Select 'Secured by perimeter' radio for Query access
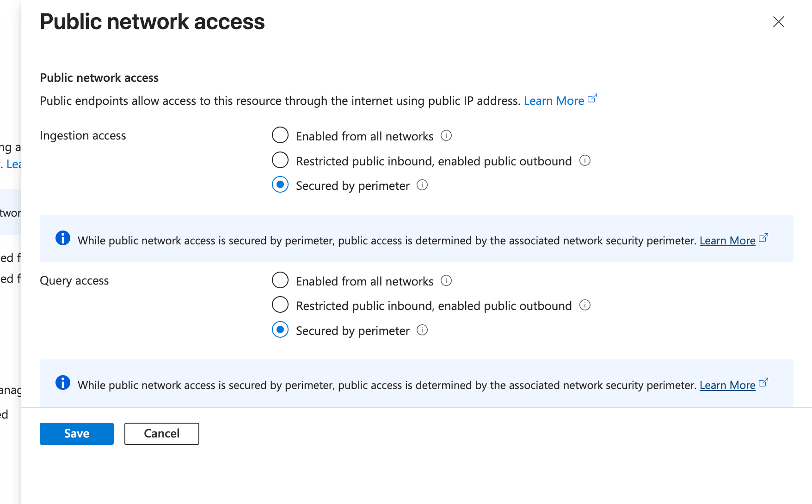 (x=280, y=329)
